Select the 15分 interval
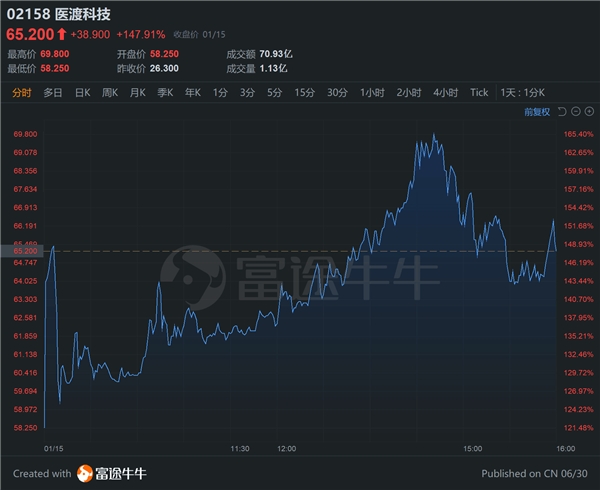Screen dimensions: 600x490 pos(305,93)
